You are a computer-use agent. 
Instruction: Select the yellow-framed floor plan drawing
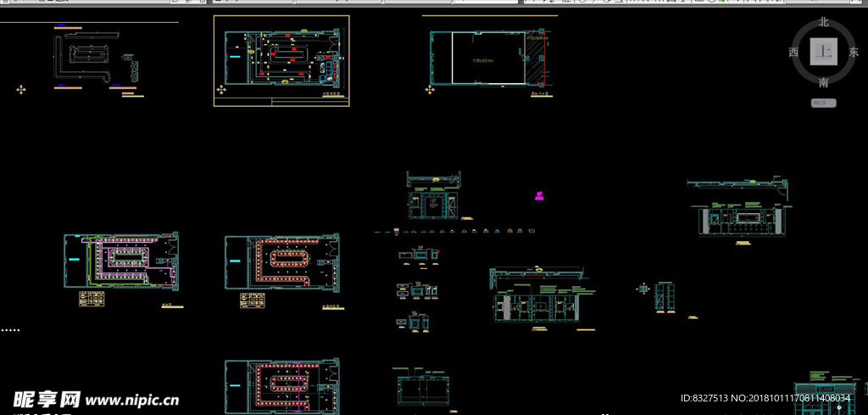click(281, 61)
